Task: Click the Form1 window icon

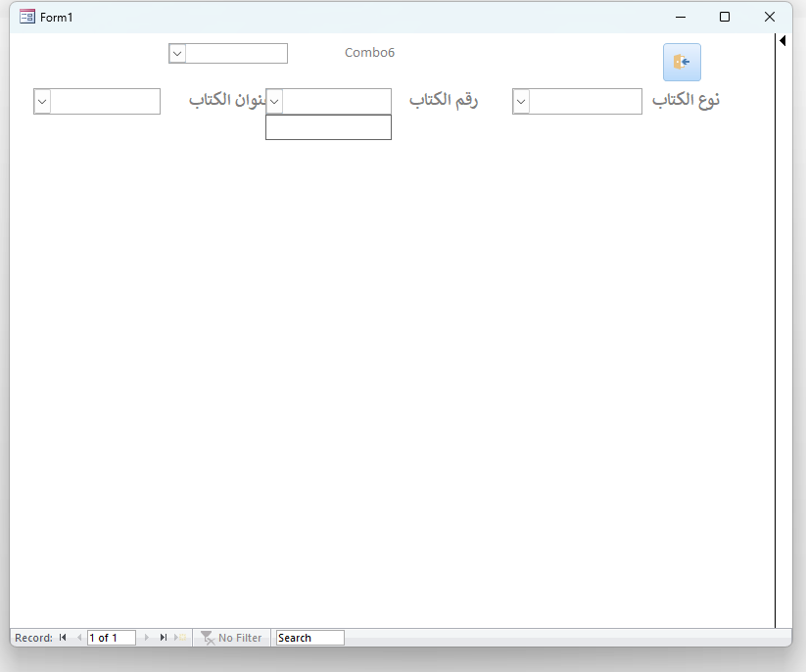Action: click(27, 17)
